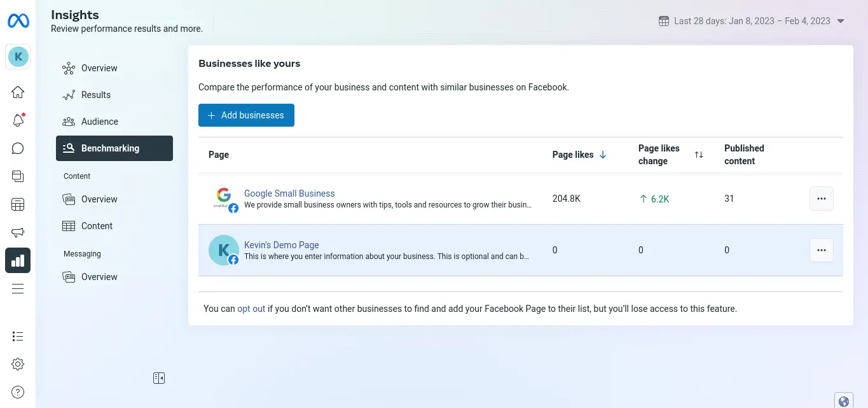868x408 pixels.
Task: Open date range dropdown arrow
Action: point(841,21)
